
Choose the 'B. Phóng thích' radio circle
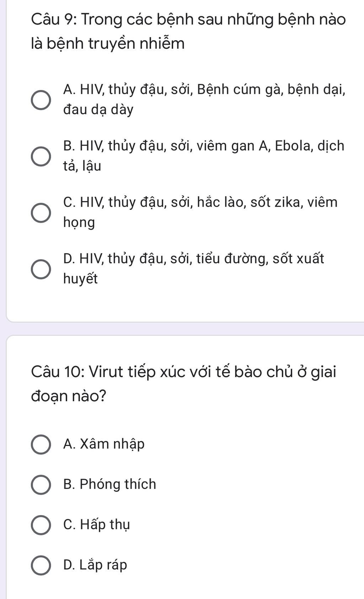pos(41,484)
